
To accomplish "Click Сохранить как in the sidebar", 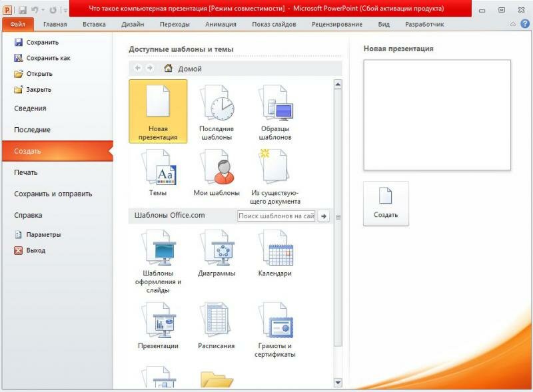I will coord(42,58).
